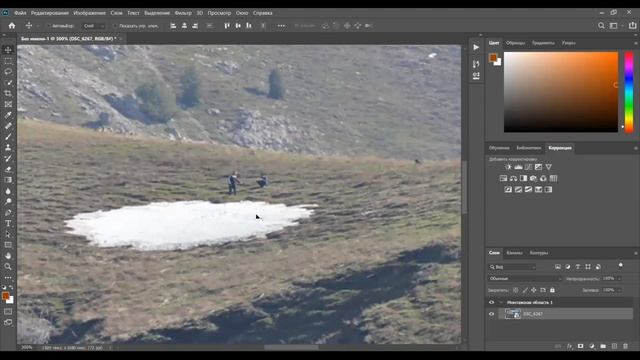Add Levels adjustment

(x=518, y=167)
